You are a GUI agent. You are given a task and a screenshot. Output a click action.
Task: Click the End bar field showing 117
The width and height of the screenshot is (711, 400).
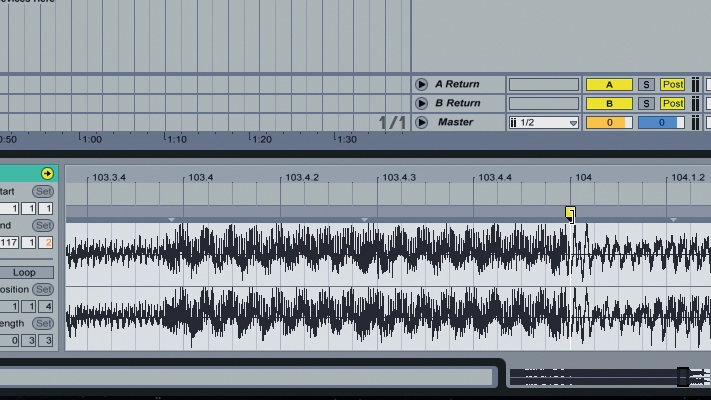9,243
